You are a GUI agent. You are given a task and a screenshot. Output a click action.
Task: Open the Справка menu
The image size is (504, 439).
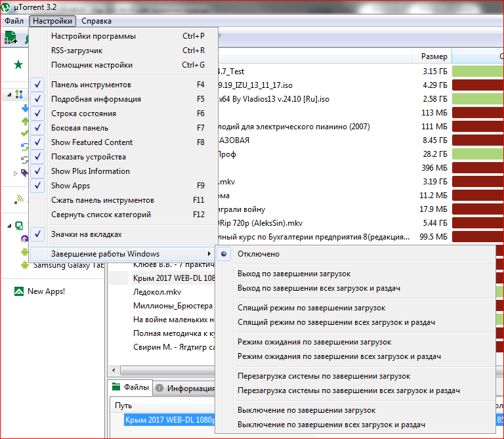[96, 21]
